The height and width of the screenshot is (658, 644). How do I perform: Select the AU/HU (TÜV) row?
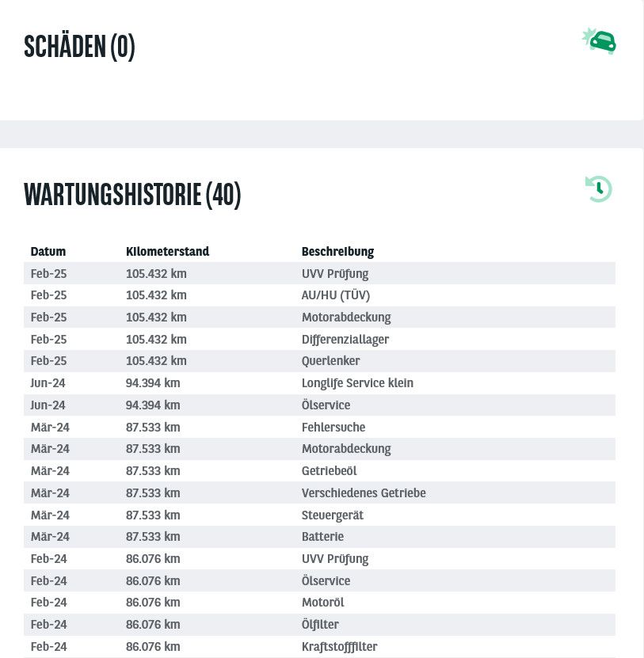pyautogui.click(x=319, y=295)
